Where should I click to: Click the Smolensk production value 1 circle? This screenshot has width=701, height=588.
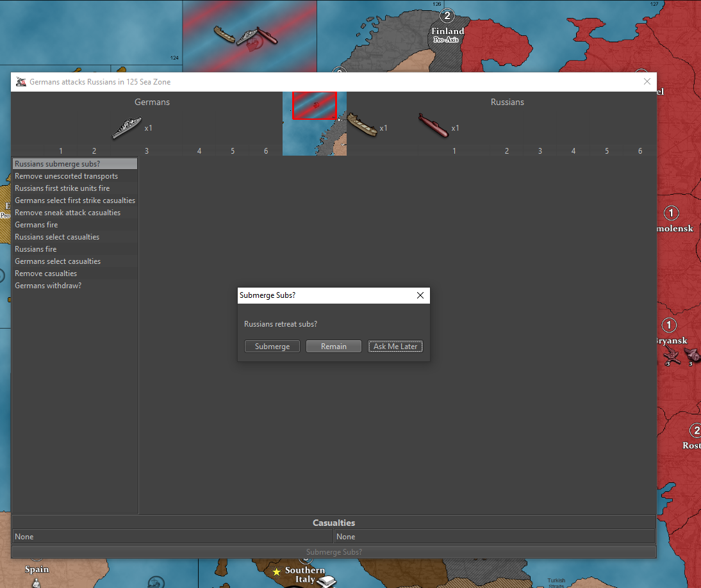(670, 213)
